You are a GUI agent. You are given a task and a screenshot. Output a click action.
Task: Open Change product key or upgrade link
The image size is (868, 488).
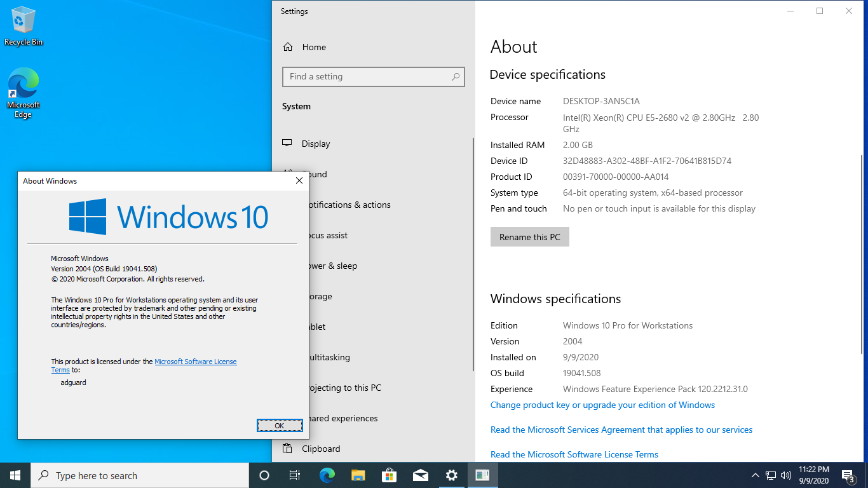(x=602, y=405)
